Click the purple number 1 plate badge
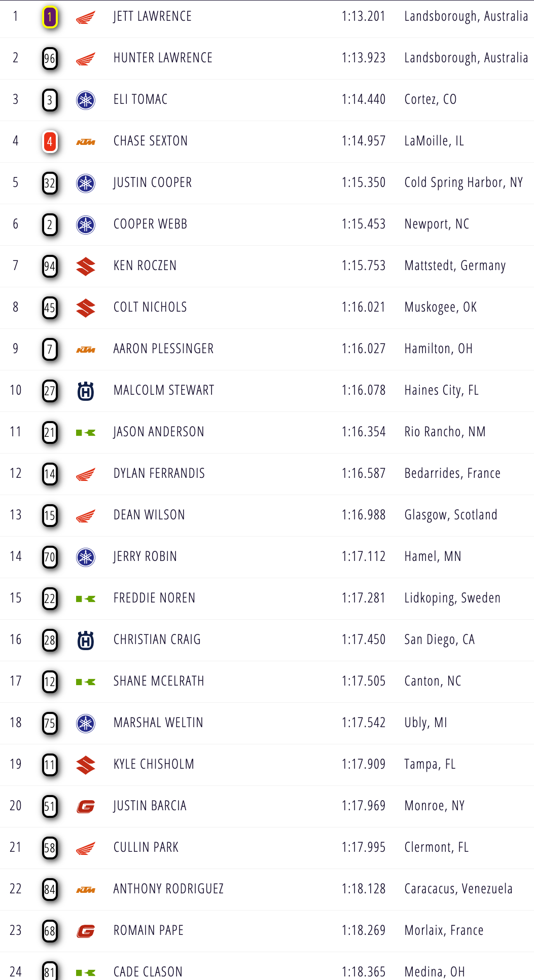Screen dimensions: 534x980 pyautogui.click(x=50, y=18)
